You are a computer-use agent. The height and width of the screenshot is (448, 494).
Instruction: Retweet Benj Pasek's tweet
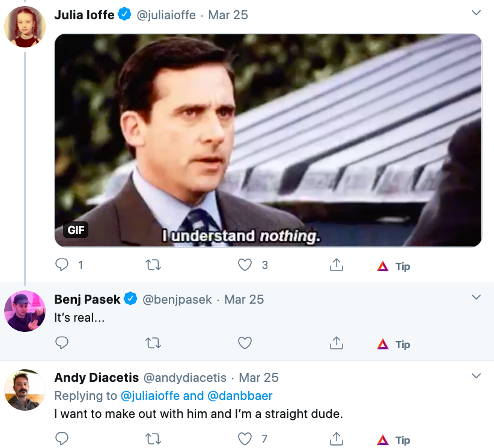click(153, 343)
